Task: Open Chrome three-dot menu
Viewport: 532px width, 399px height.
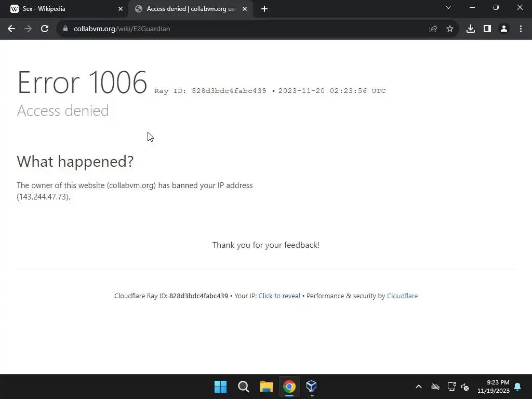Action: click(521, 29)
